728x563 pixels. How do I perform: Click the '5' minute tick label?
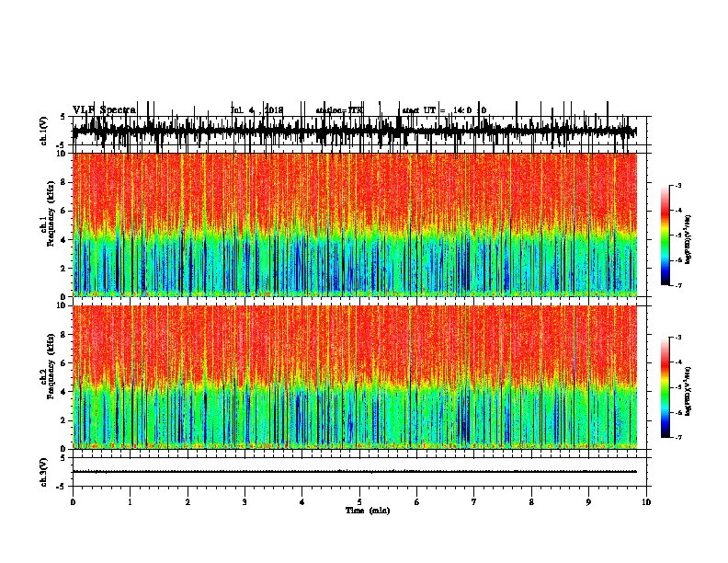pos(359,502)
